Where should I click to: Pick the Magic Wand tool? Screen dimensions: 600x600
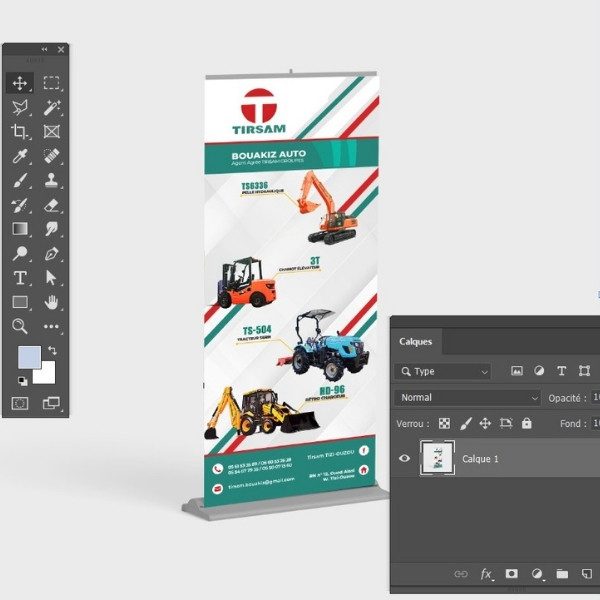[x=52, y=107]
